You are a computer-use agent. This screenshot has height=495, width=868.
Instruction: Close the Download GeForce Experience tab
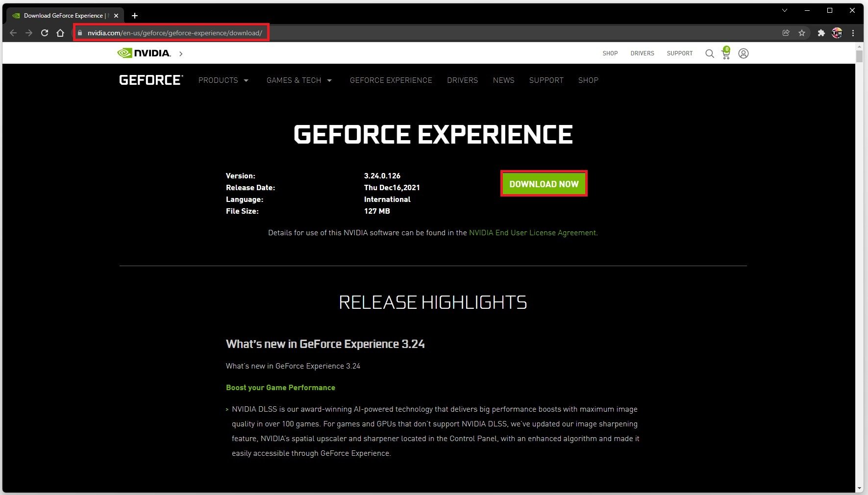[x=116, y=16]
